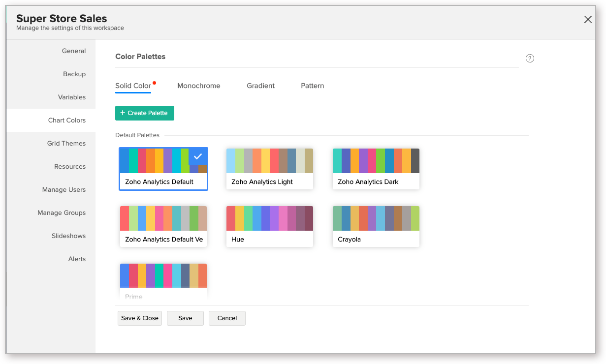This screenshot has height=364, width=606.
Task: Open the Gradient palettes tab
Action: (x=260, y=86)
